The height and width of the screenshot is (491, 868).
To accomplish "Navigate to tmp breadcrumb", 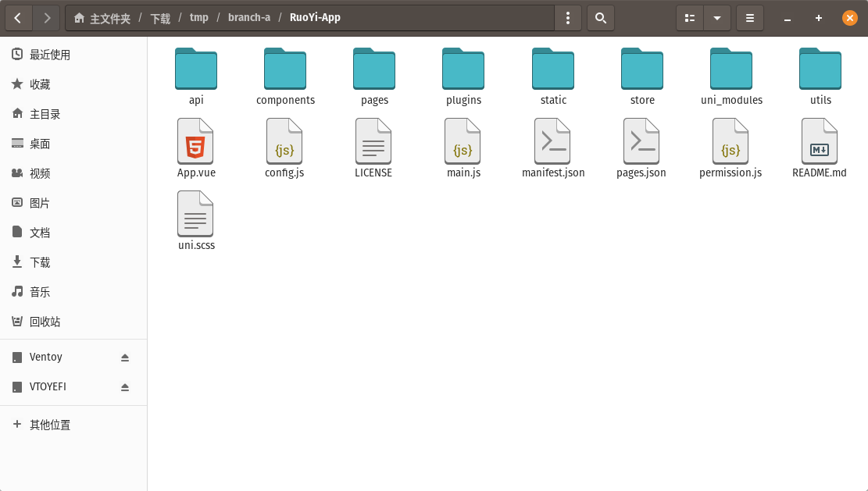I will (x=199, y=17).
